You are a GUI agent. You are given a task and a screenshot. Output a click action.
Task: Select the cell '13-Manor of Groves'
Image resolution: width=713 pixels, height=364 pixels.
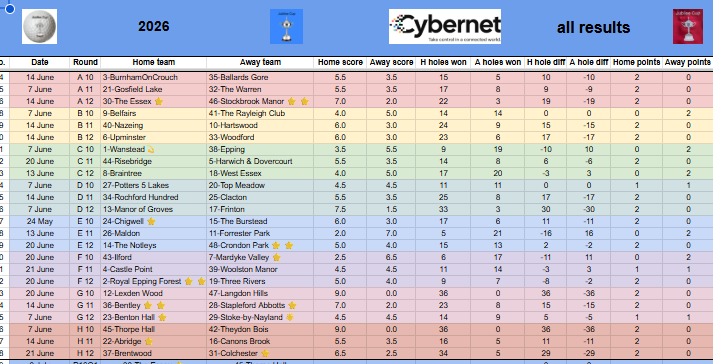tap(154, 209)
